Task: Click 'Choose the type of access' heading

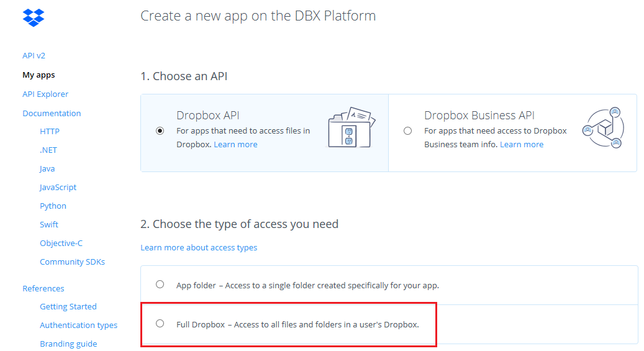Action: pyautogui.click(x=240, y=224)
